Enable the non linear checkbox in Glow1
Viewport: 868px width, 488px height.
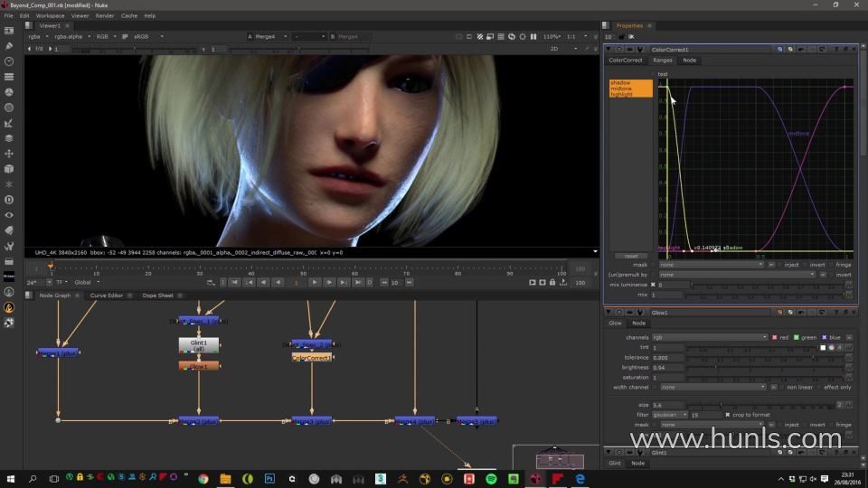click(x=782, y=388)
